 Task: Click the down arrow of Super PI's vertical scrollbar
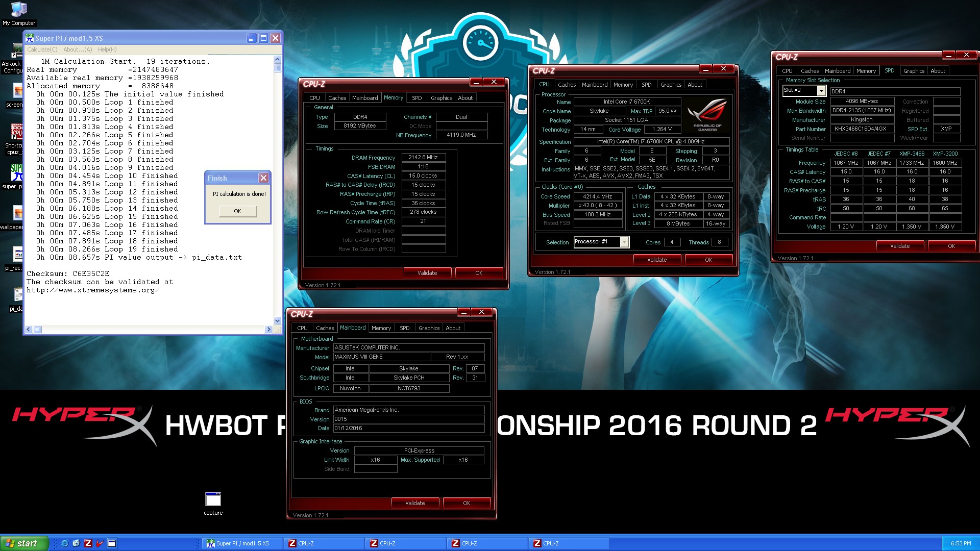click(278, 321)
